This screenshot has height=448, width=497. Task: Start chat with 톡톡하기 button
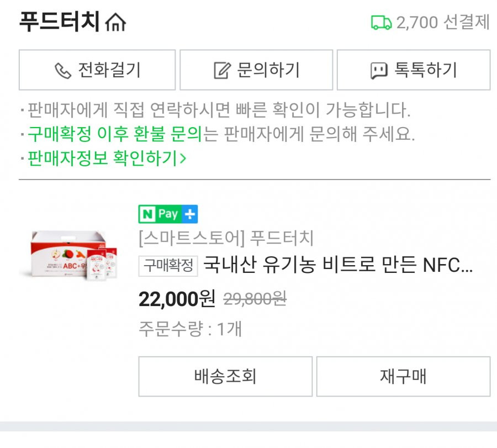pos(414,70)
